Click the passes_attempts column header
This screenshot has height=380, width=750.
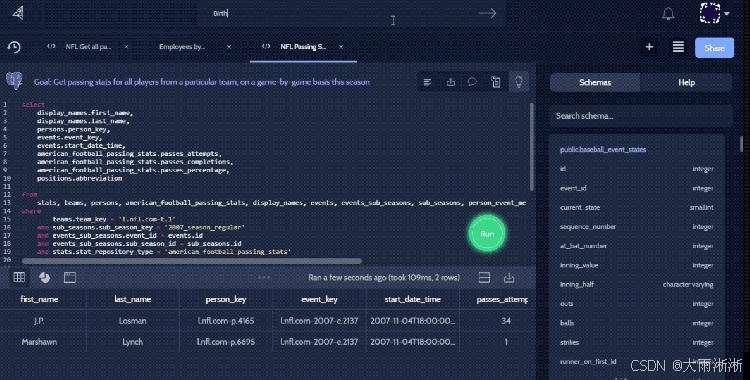tap(502, 299)
